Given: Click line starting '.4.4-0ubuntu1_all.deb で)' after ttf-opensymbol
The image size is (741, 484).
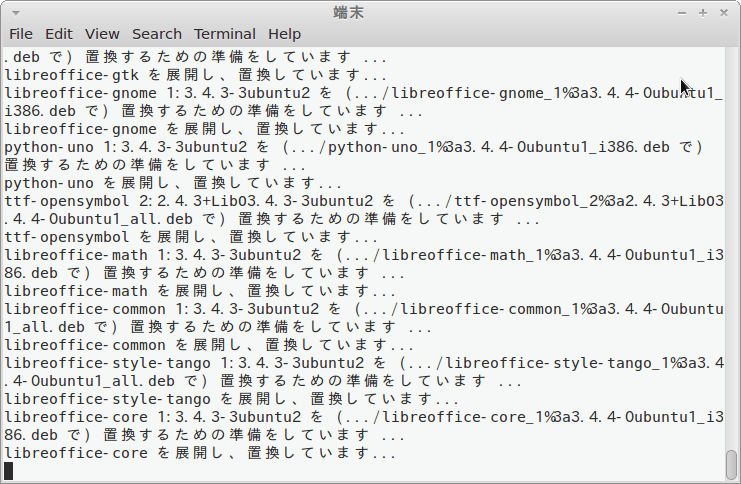Looking at the screenshot, I should 272,219.
